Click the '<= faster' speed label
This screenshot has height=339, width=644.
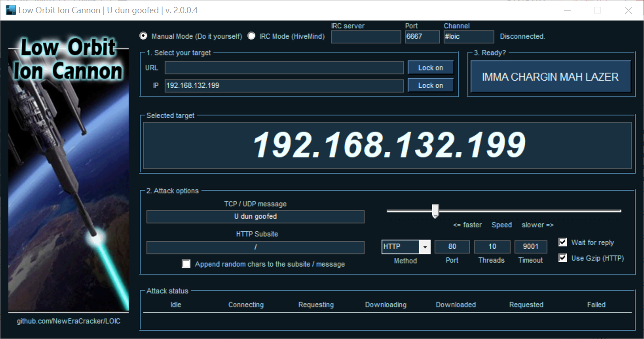click(467, 225)
